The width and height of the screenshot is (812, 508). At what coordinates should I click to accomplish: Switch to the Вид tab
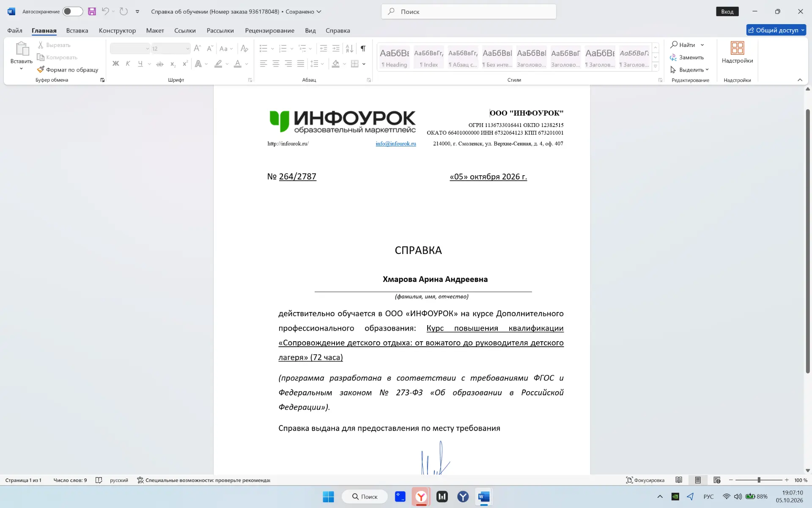(310, 30)
